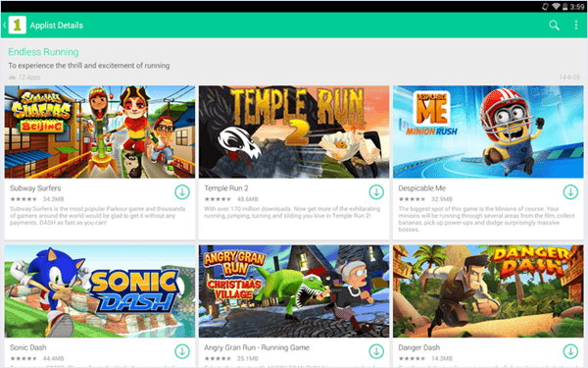Click the Subway Surfers description text
This screenshot has height=368, width=588.
[97, 216]
